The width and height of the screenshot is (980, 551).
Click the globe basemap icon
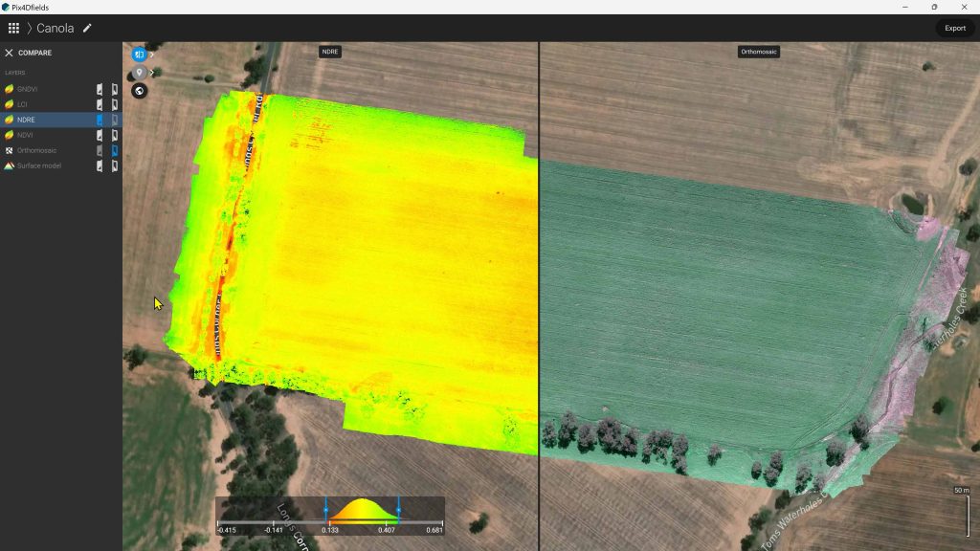coord(140,91)
